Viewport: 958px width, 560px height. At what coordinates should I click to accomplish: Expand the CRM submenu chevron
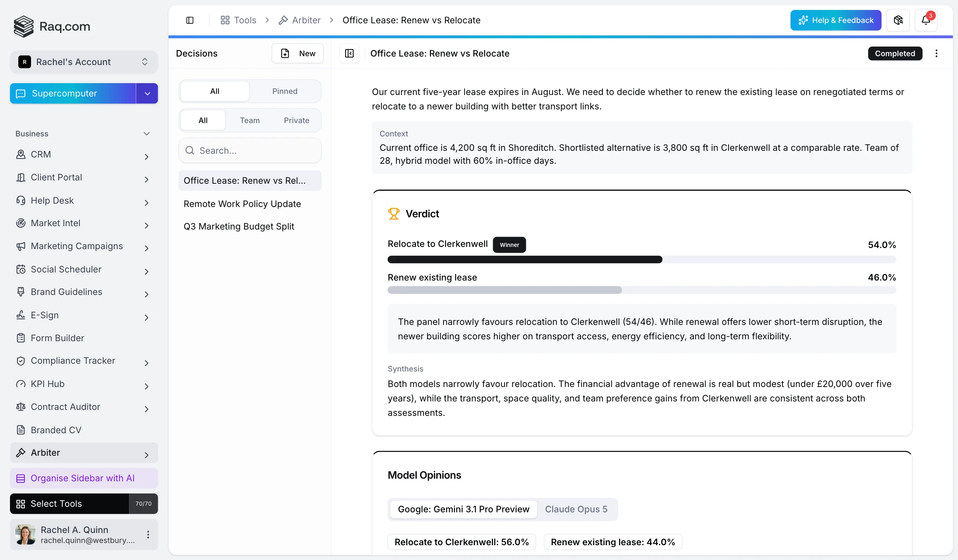click(x=147, y=156)
